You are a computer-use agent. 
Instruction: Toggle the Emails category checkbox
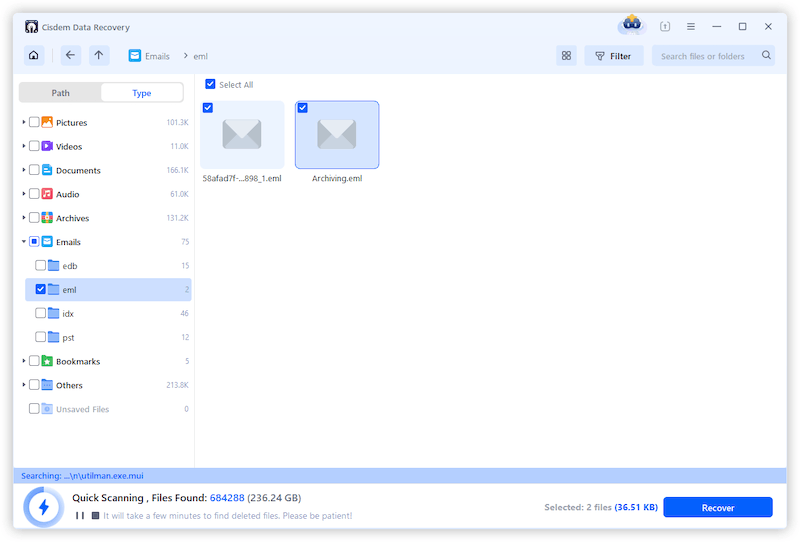point(34,241)
